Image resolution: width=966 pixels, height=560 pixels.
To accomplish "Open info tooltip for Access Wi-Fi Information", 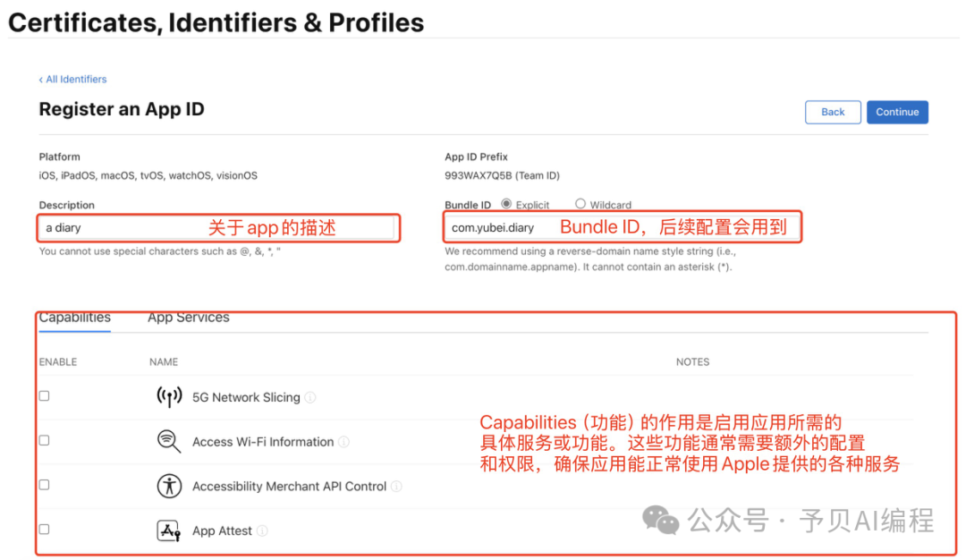I will [344, 442].
